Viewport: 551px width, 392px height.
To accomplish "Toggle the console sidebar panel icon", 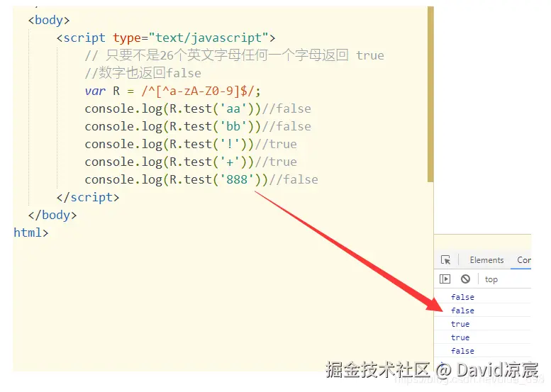I will tap(445, 279).
